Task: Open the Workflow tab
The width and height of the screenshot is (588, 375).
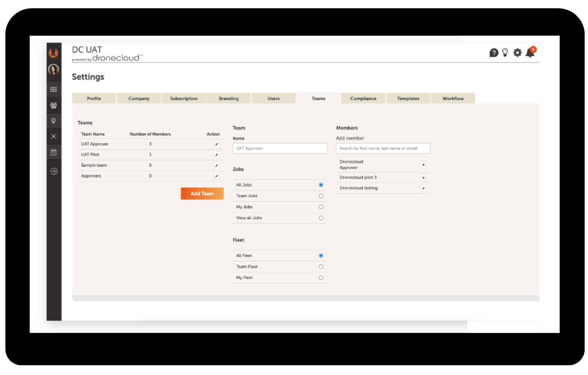Action: tap(453, 99)
